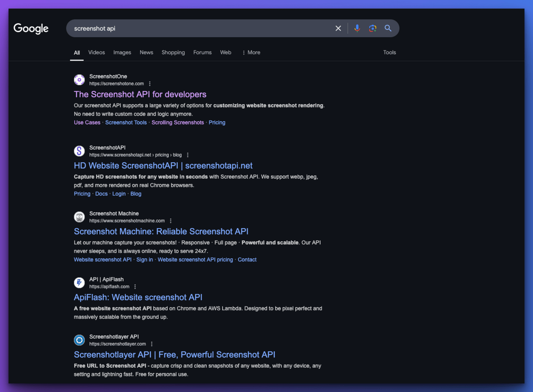This screenshot has height=392, width=533.
Task: Open the Tools options
Action: [389, 52]
